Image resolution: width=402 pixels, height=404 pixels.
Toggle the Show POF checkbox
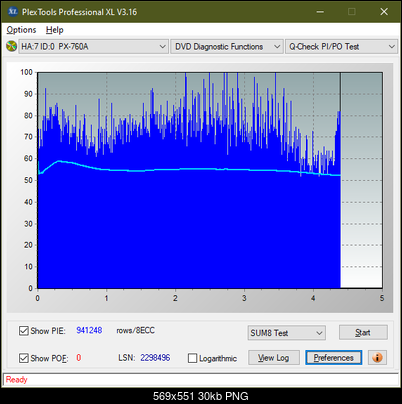(x=24, y=358)
